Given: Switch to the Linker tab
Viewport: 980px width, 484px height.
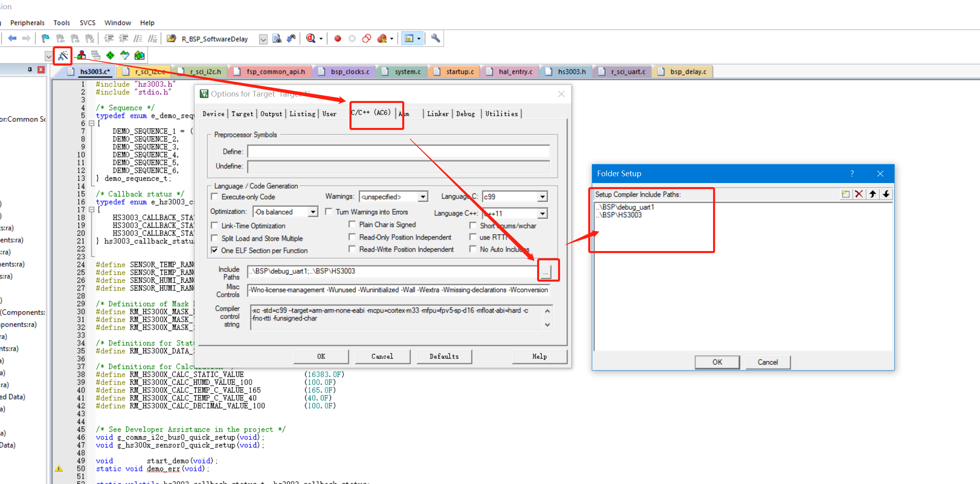Looking at the screenshot, I should (x=438, y=114).
